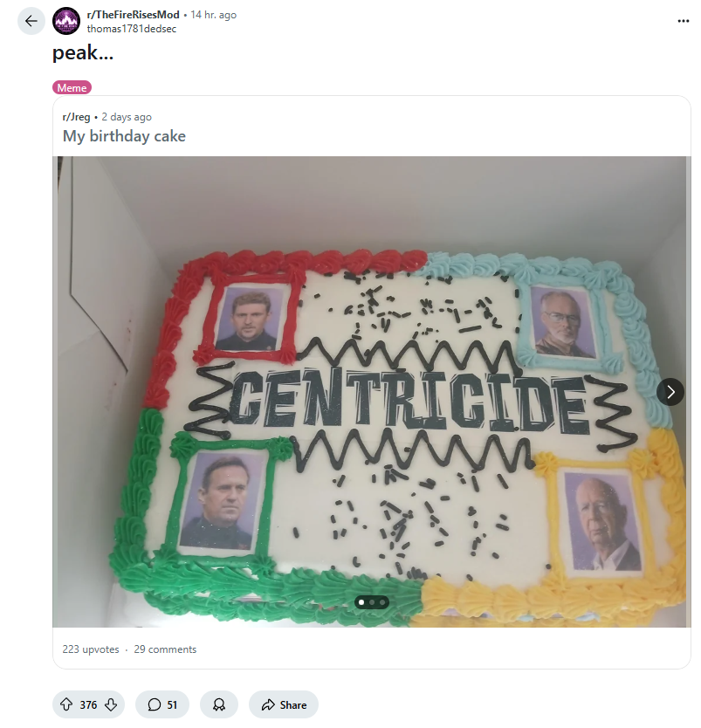Give an award with the award icon

tap(219, 704)
